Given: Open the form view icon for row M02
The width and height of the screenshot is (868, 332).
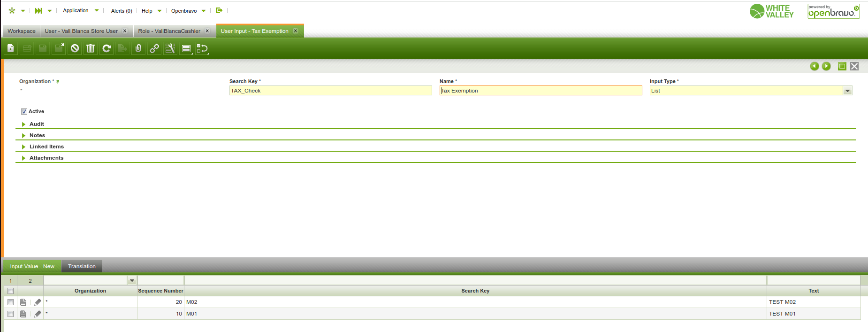Looking at the screenshot, I should pos(23,302).
